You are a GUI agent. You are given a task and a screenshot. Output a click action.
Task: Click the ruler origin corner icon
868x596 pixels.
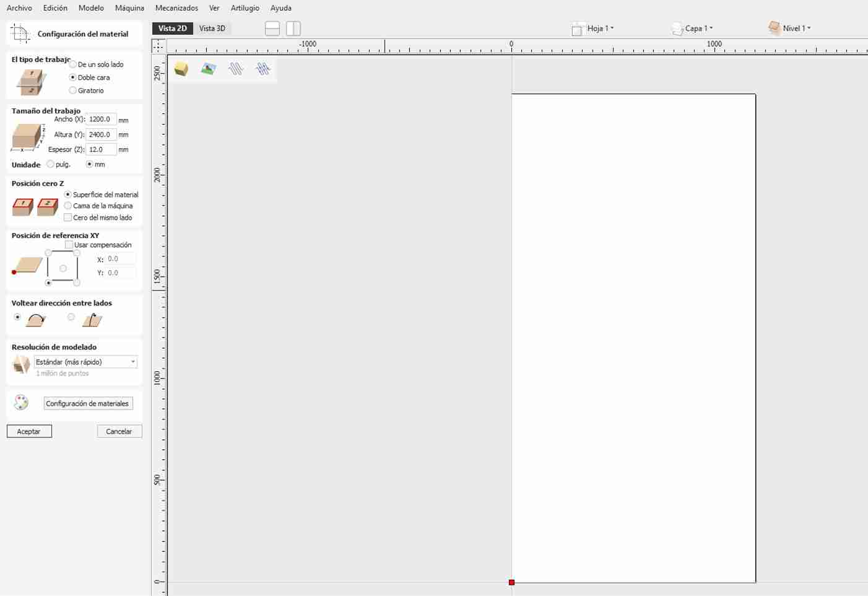click(158, 46)
